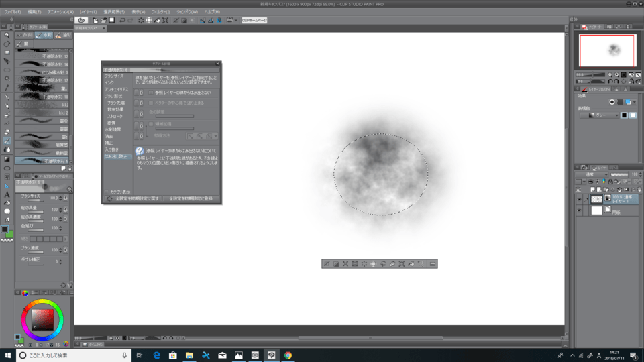
Task: Toggle the Show category (カテゴリ表示) checkbox
Action: point(107,192)
